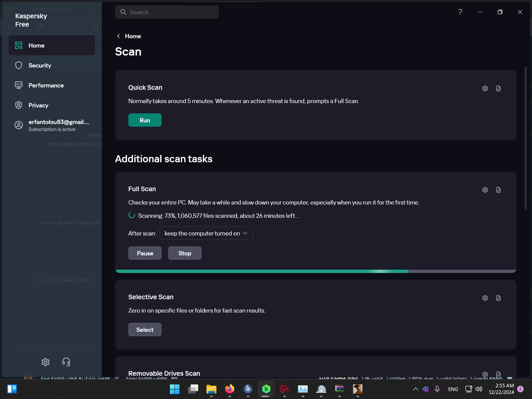View Selective Scan report icon

point(498,298)
